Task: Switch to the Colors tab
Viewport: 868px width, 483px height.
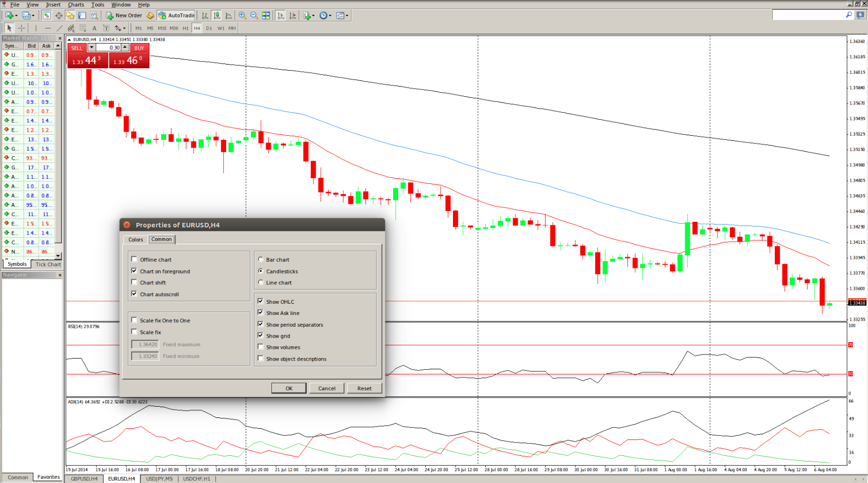Action: coord(136,240)
